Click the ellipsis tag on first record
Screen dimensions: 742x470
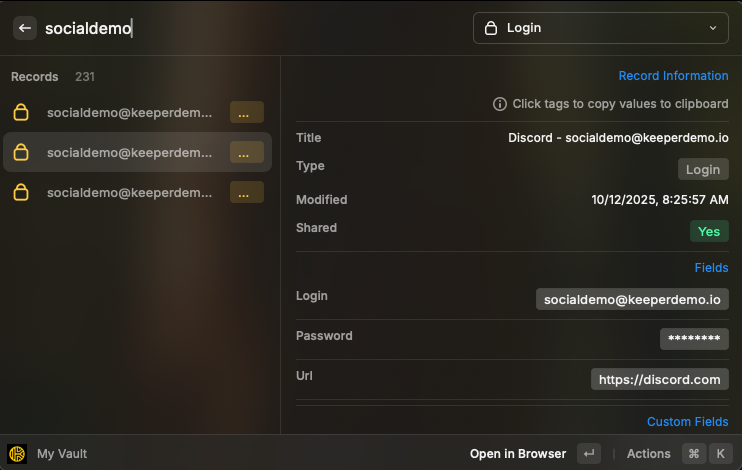(246, 112)
